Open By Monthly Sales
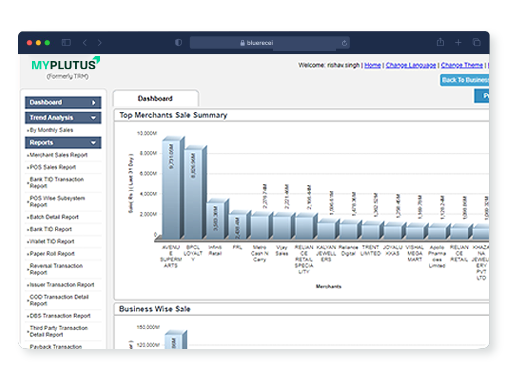Screen dimensions: 513x386 point(51,130)
